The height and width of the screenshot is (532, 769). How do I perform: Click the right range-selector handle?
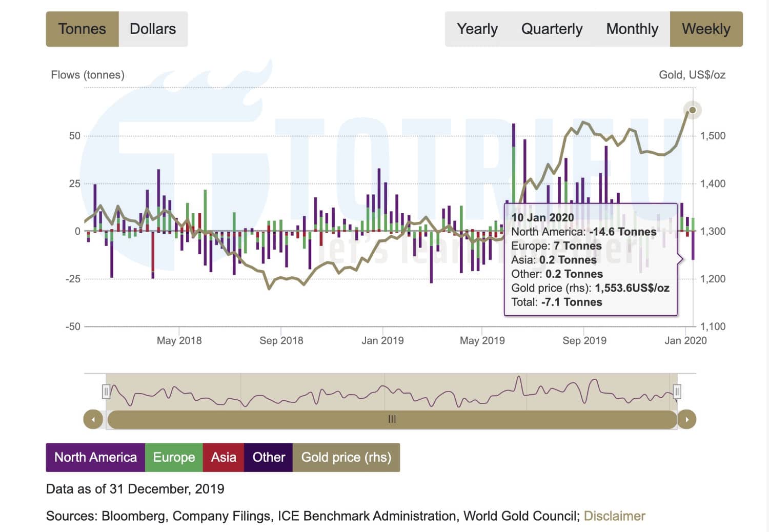677,392
